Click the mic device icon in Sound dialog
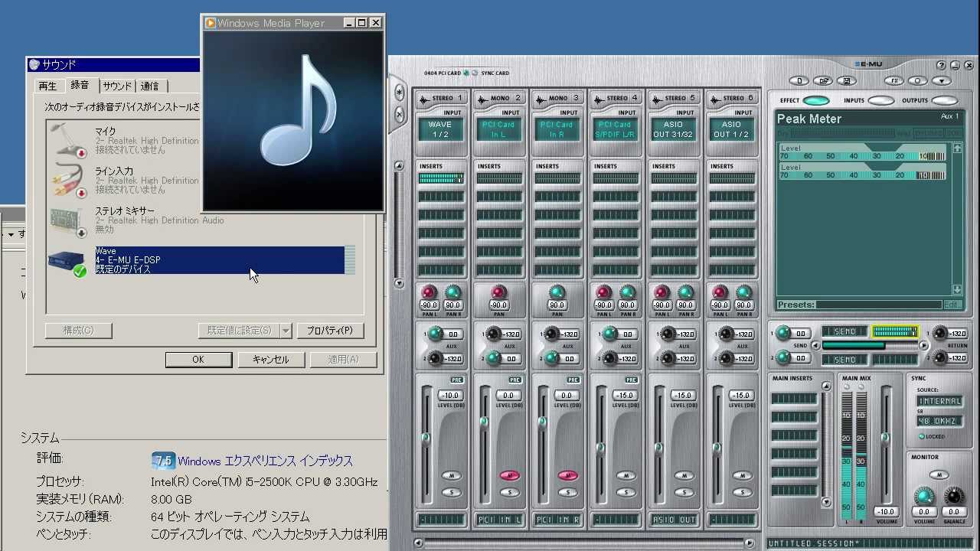Viewport: 980px width, 551px height. (x=67, y=141)
